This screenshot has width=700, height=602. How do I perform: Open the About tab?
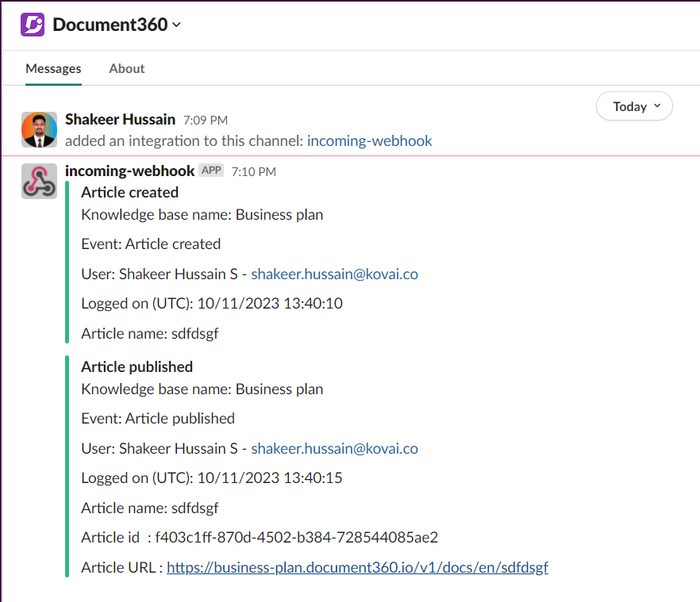[126, 68]
